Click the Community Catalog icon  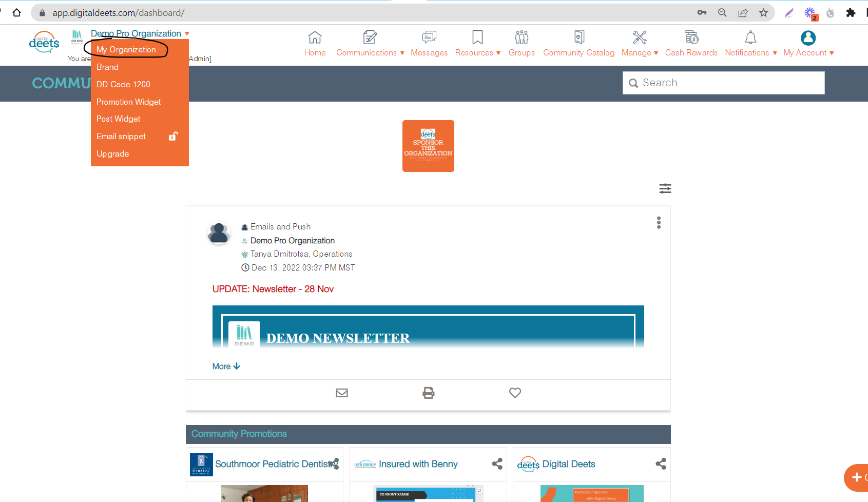[x=579, y=37]
